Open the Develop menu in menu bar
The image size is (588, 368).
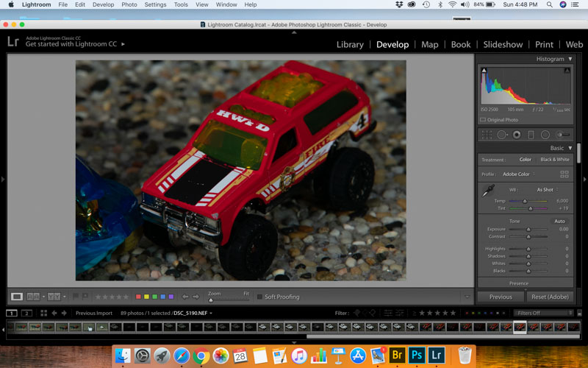pyautogui.click(x=103, y=4)
